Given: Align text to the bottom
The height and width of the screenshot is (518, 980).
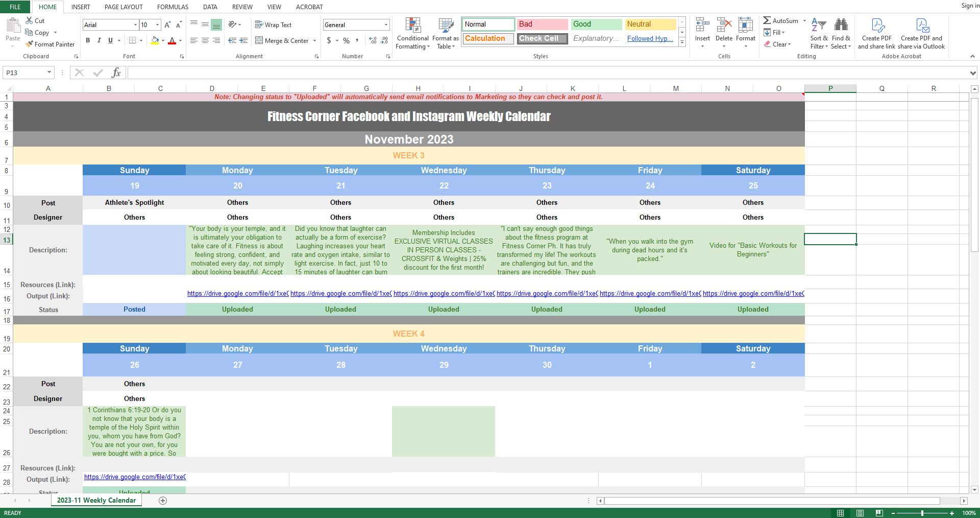Looking at the screenshot, I should [x=216, y=25].
